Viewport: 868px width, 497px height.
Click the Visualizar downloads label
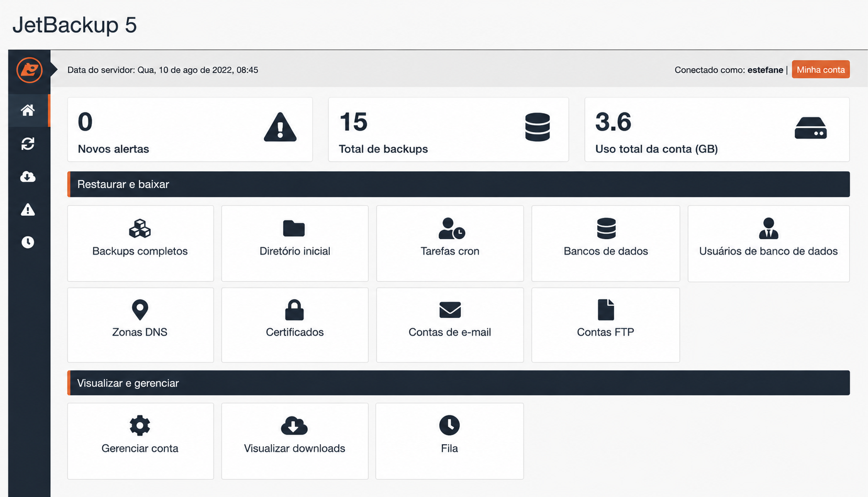pos(295,448)
